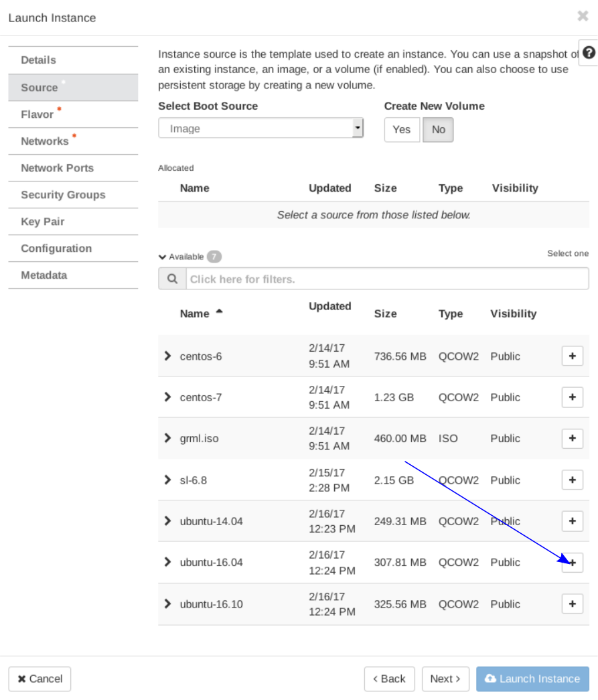Allocate grml.iso using its plus button
Image resolution: width=598 pixels, height=700 pixels.
click(572, 439)
